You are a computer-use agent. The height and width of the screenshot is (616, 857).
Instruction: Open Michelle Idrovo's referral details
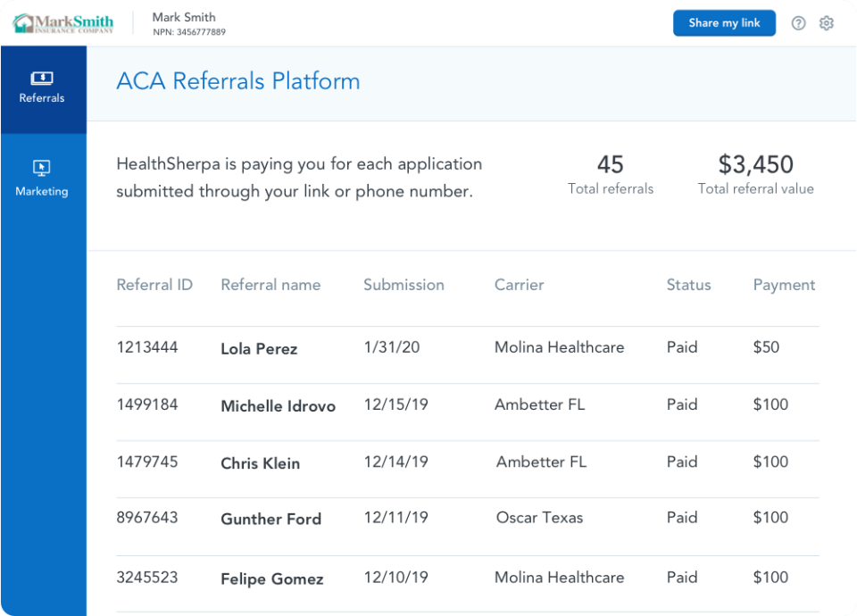click(x=278, y=405)
